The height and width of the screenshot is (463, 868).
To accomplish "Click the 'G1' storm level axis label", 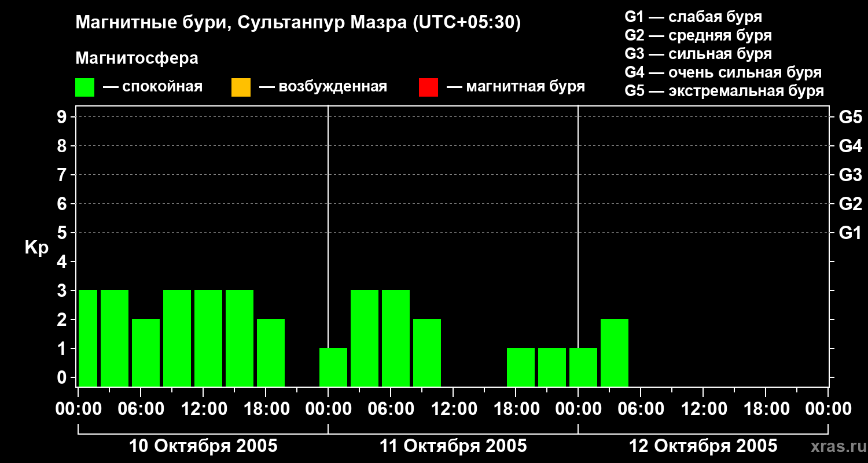I will click(x=850, y=233).
